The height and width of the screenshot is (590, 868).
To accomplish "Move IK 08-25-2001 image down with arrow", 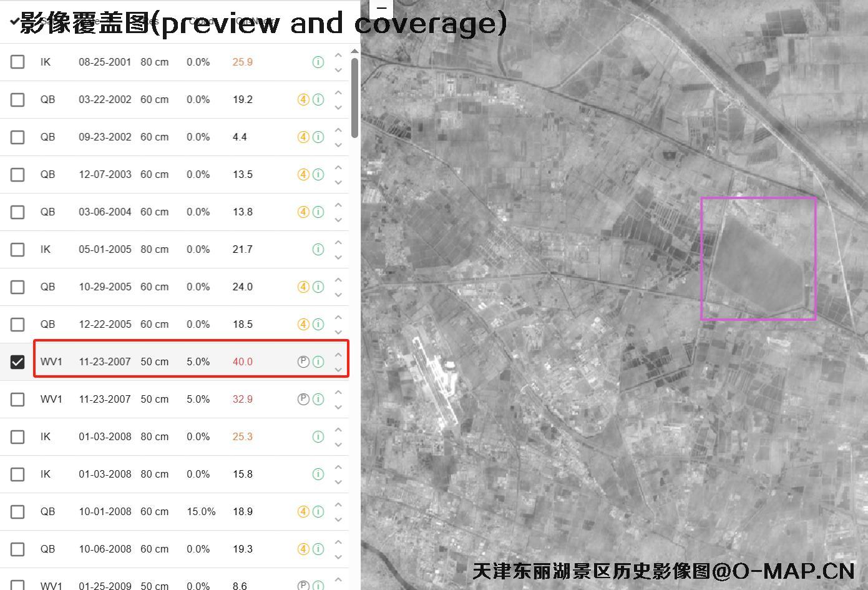I will (338, 70).
